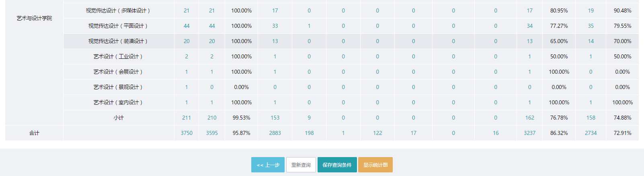Screen dimensions: 644x176
Task: Select the 72.91% cell
Action: [622, 133]
